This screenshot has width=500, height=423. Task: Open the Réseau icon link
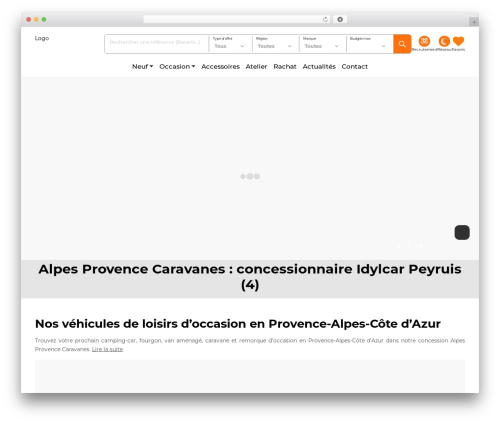pos(444,43)
